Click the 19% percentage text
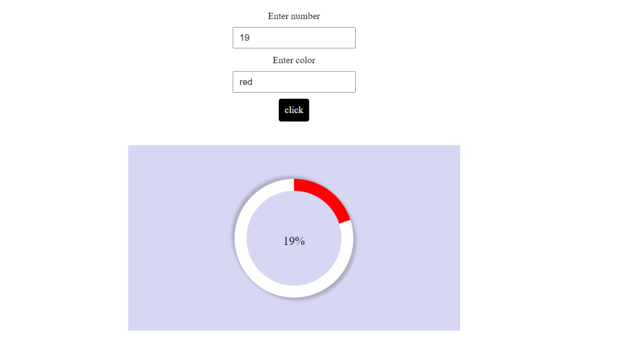The height and width of the screenshot is (364, 624). click(x=294, y=240)
